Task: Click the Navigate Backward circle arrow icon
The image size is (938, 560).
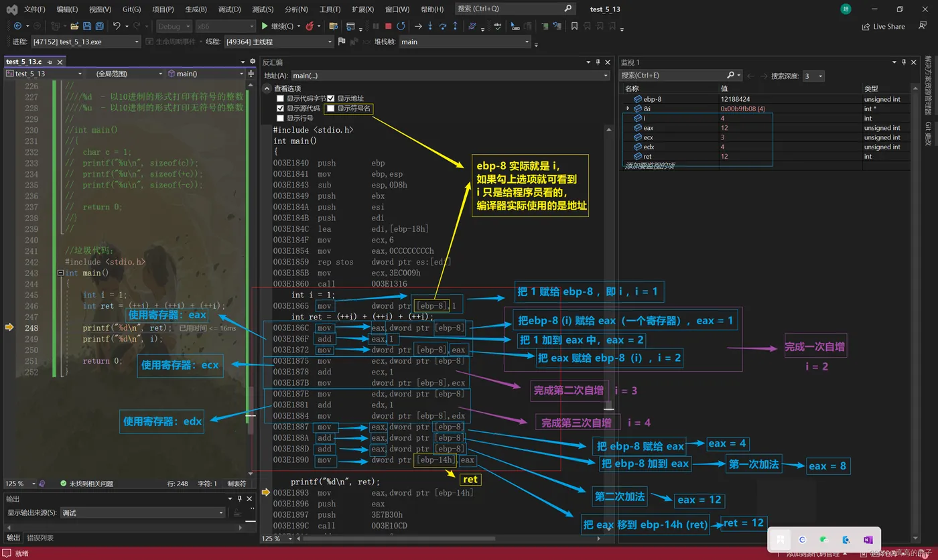Action: pos(17,26)
